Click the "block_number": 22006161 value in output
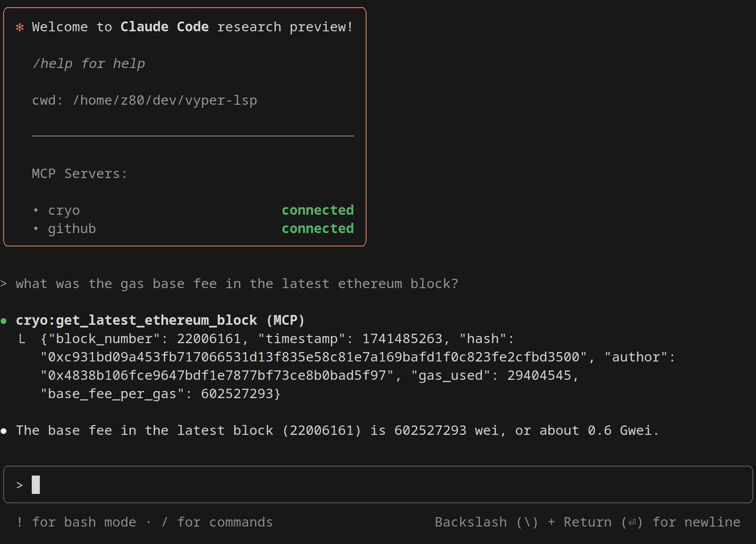The image size is (756, 544). click(x=146, y=339)
